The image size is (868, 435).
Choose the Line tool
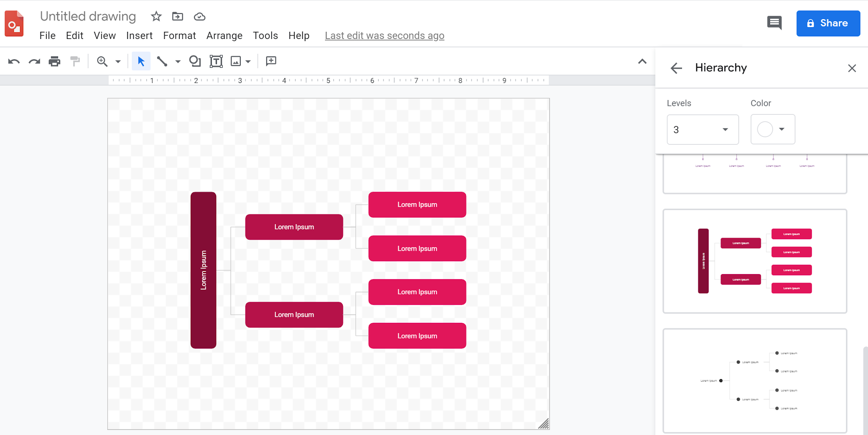pyautogui.click(x=162, y=61)
